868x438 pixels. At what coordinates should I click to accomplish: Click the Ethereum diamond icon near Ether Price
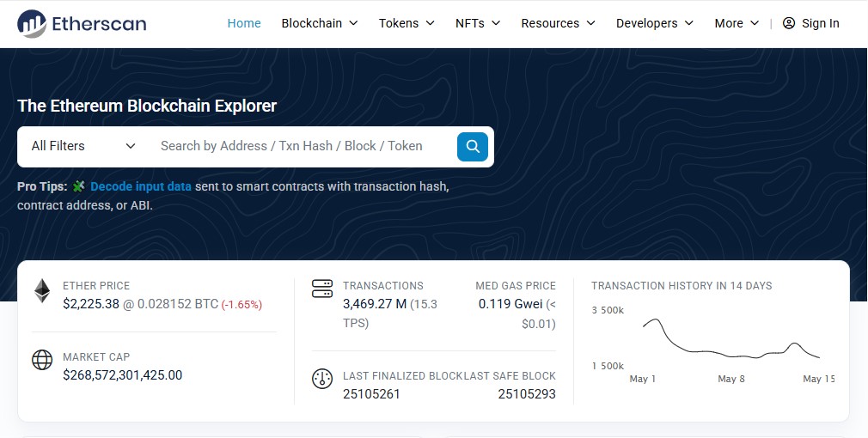tap(42, 291)
